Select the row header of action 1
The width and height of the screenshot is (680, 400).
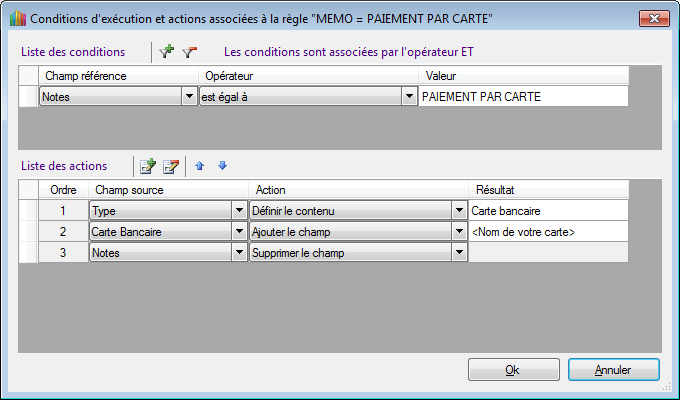(28, 211)
